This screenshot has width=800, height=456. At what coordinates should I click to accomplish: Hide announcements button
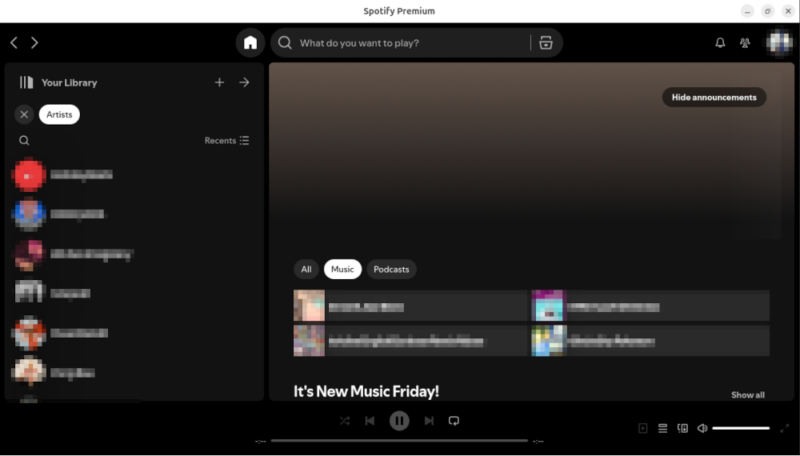[x=714, y=97]
